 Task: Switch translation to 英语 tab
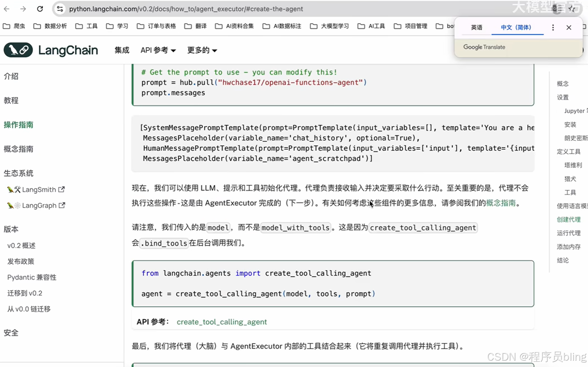click(477, 27)
